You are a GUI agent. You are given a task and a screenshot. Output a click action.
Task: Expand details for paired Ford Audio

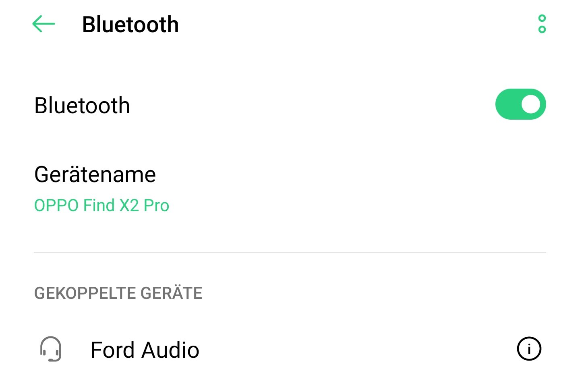[529, 348]
